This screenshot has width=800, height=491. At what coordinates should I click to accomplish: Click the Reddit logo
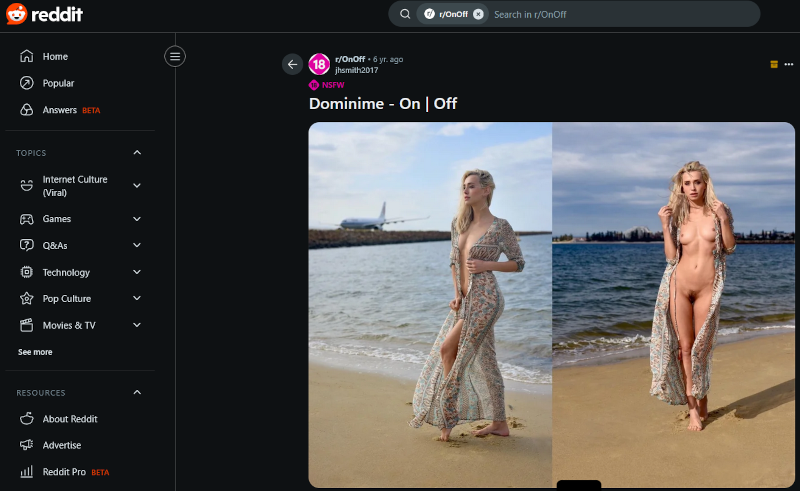[x=44, y=14]
